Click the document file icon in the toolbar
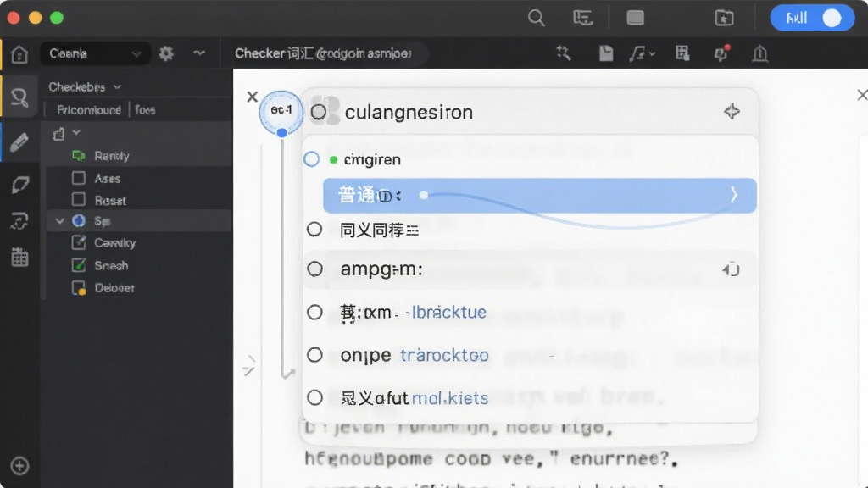Screen dimensions: 868x488 (x=605, y=53)
